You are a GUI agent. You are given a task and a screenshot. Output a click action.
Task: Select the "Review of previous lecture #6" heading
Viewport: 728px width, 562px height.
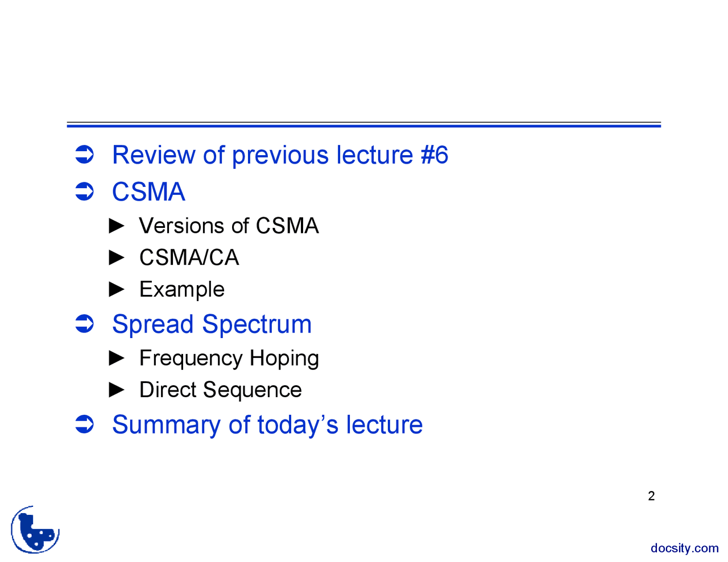pyautogui.click(x=280, y=155)
